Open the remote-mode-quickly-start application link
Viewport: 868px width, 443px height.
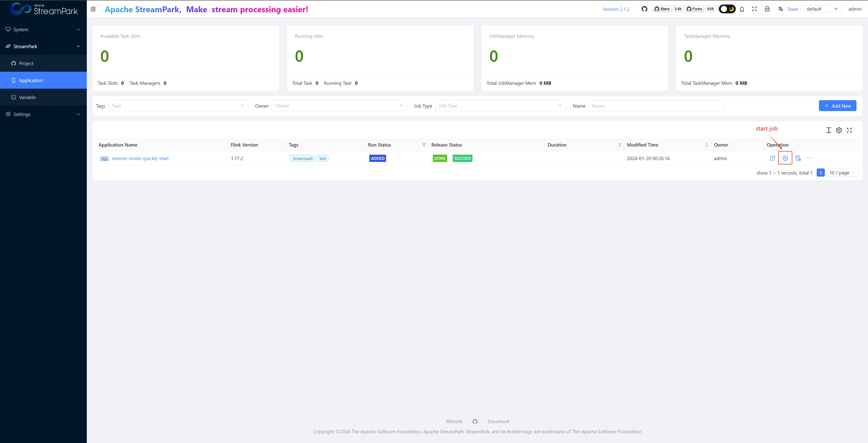click(x=140, y=159)
